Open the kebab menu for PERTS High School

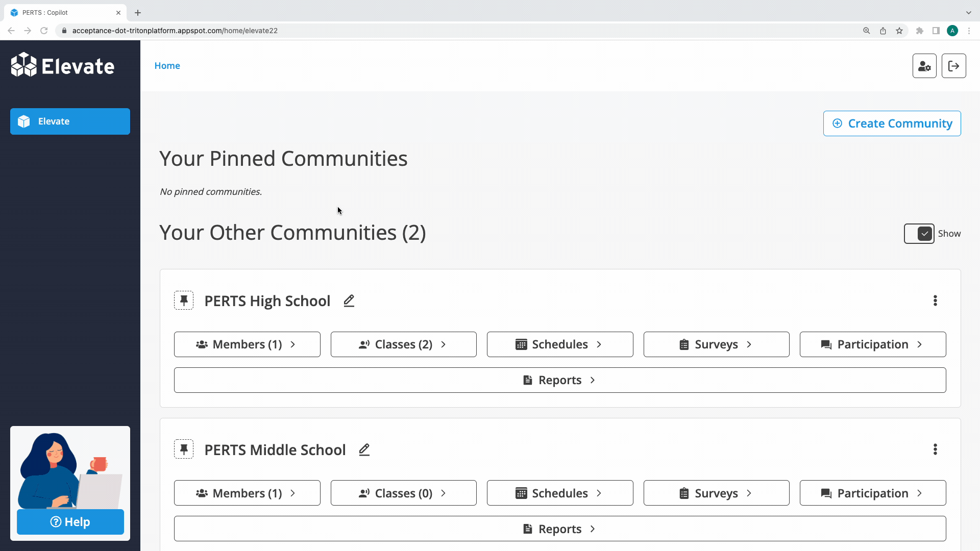click(935, 300)
